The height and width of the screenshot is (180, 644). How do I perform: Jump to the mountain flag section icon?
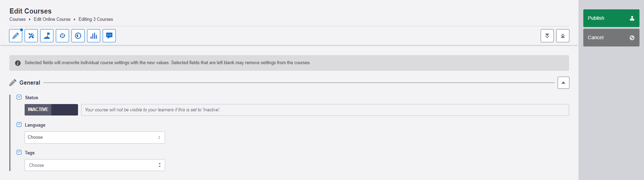pyautogui.click(x=47, y=36)
